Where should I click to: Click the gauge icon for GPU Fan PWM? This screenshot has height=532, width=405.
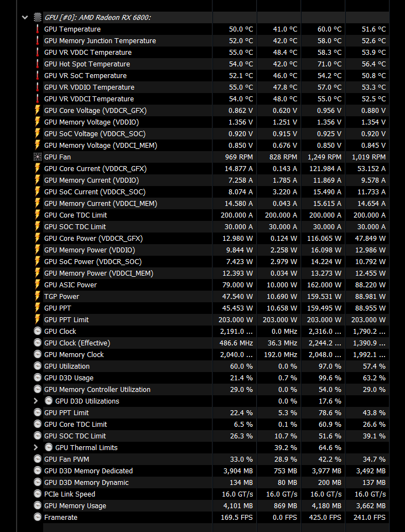[x=38, y=459]
